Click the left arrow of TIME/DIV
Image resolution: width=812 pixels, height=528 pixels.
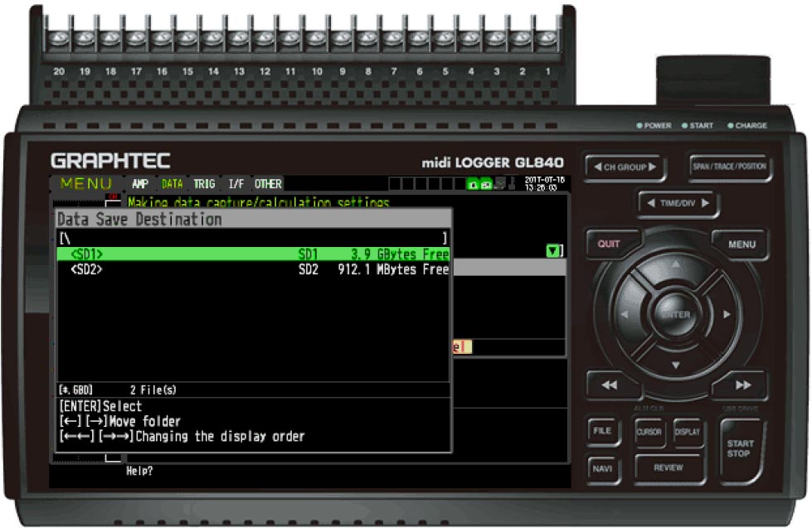(x=651, y=203)
